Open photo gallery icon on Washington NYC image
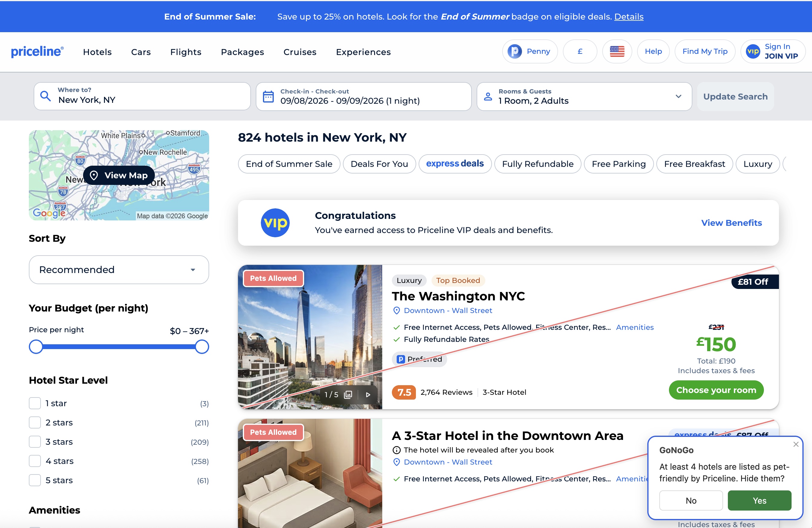Screen dimensions: 812x528 point(348,394)
